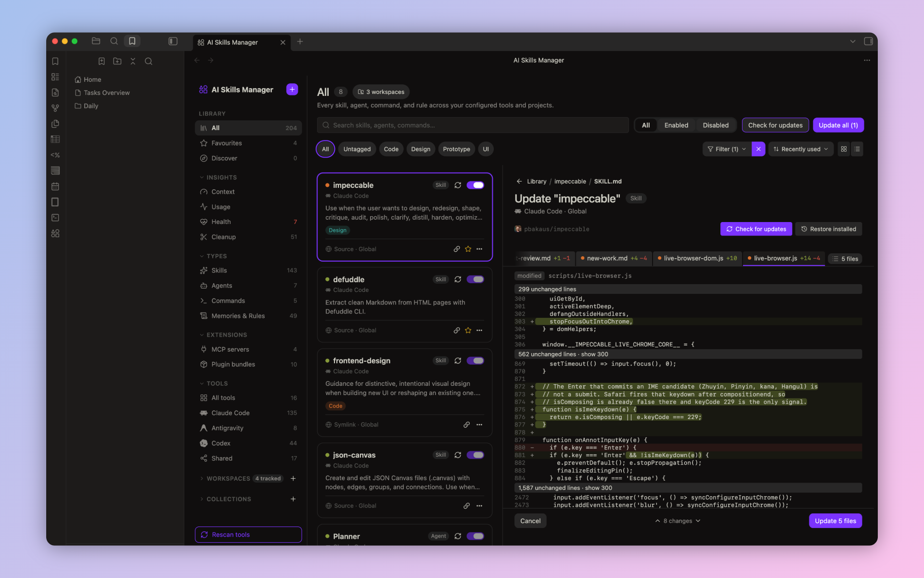Switch to list view layout
This screenshot has width=924, height=578.
pyautogui.click(x=857, y=149)
